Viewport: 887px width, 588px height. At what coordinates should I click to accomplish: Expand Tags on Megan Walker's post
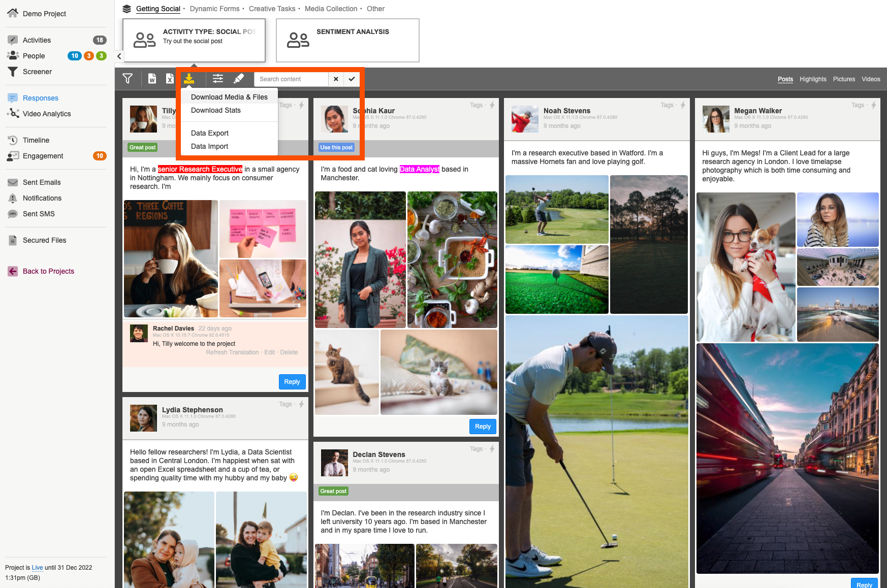(x=858, y=105)
